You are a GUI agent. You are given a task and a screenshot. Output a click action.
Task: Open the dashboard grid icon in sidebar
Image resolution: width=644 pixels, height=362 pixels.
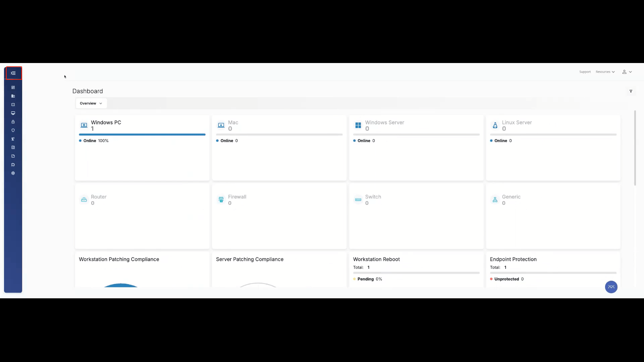[x=13, y=87]
